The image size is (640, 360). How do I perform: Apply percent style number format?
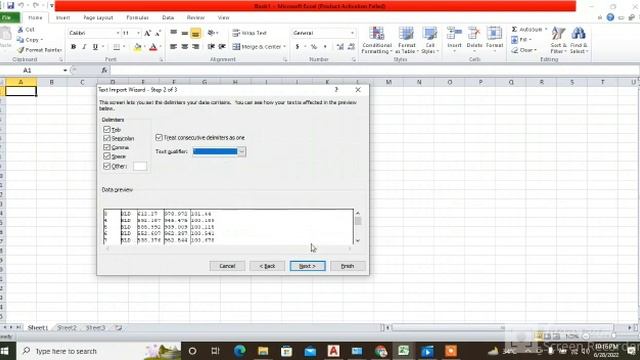pos(313,47)
